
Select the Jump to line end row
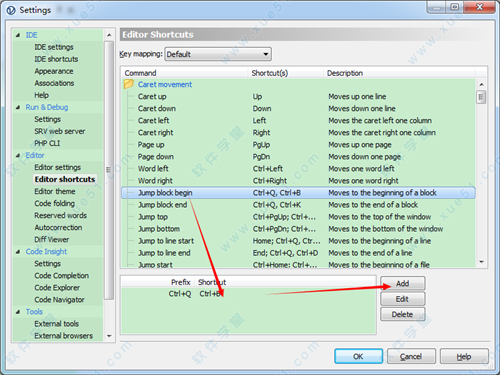coord(298,253)
